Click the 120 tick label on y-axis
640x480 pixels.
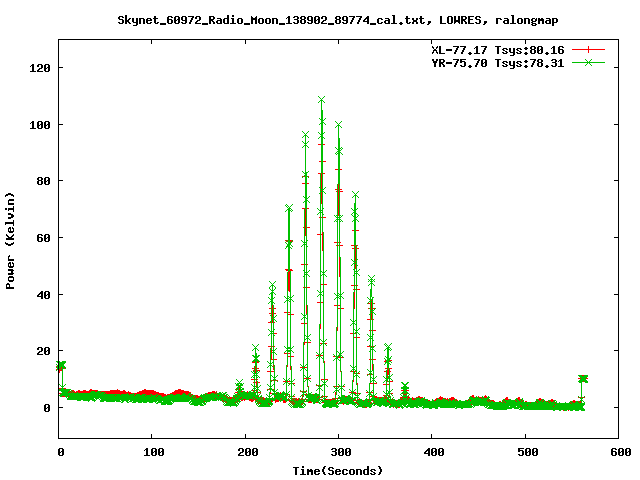[41, 68]
